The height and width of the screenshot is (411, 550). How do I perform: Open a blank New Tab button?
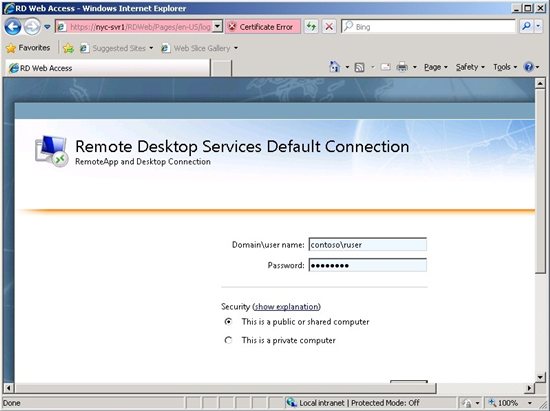pyautogui.click(x=221, y=68)
